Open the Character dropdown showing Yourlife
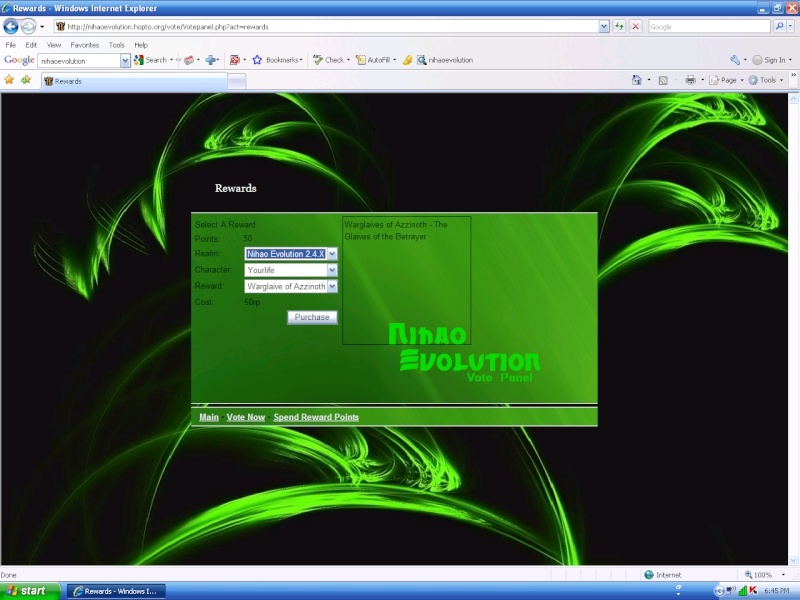Viewport: 800px width, 600px height. click(291, 270)
